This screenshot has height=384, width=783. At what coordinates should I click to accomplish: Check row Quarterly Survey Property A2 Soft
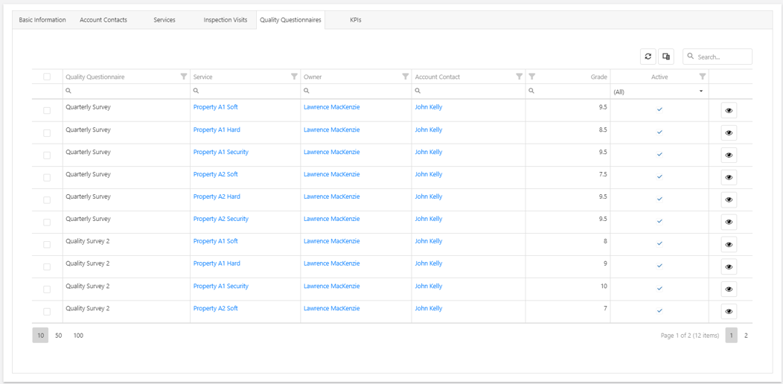point(47,177)
